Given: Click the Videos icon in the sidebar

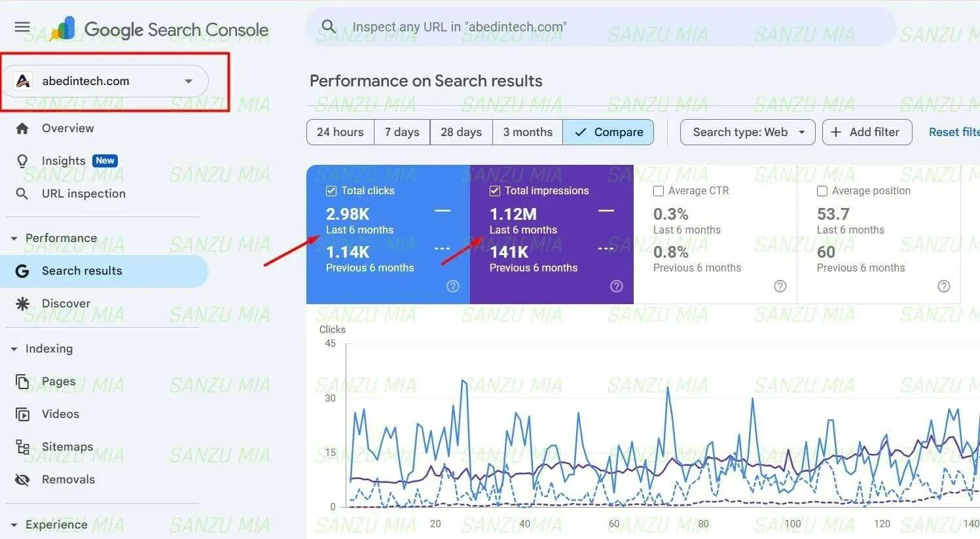Looking at the screenshot, I should (22, 414).
